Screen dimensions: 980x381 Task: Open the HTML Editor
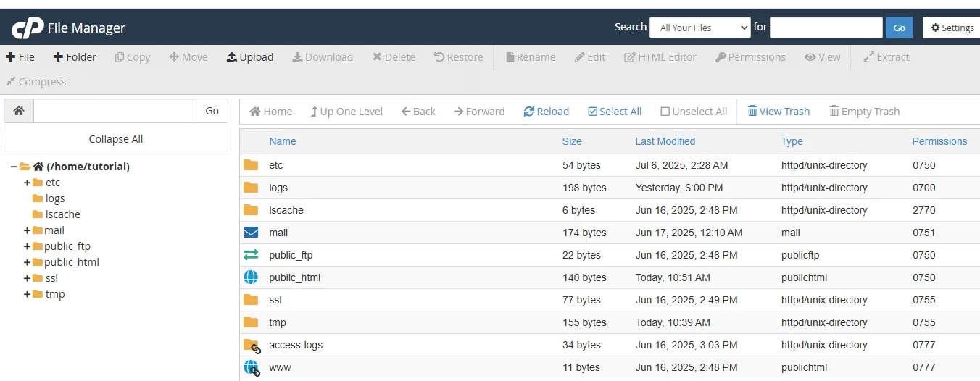pyautogui.click(x=660, y=57)
